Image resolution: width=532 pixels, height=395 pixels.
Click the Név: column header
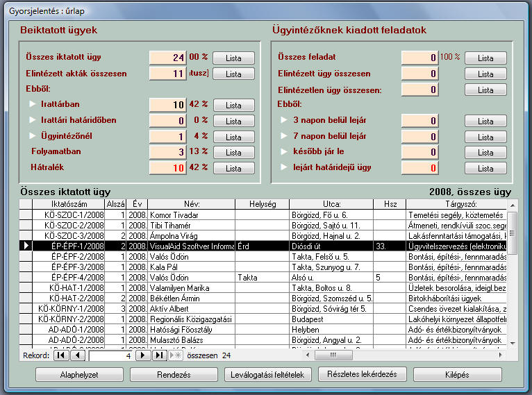pos(192,204)
